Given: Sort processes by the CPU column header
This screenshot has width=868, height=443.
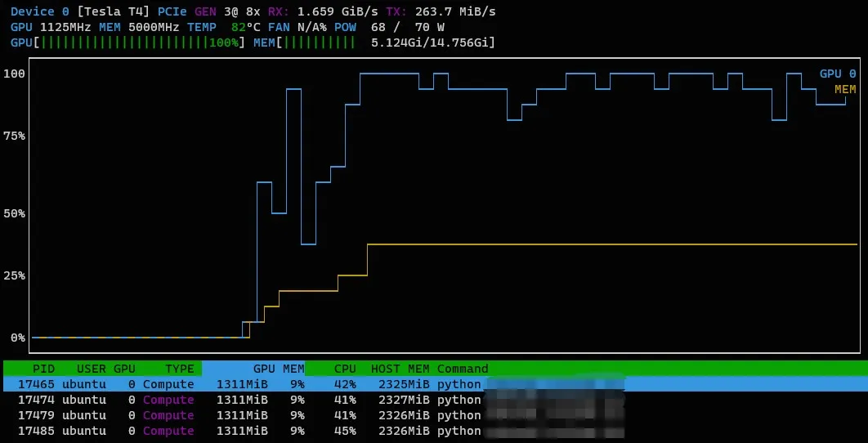Looking at the screenshot, I should pos(345,369).
